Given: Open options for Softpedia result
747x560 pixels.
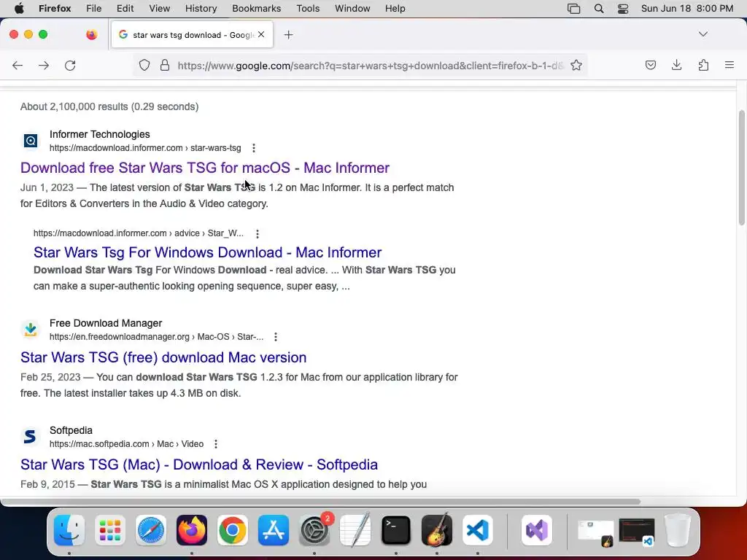Looking at the screenshot, I should pyautogui.click(x=216, y=444).
